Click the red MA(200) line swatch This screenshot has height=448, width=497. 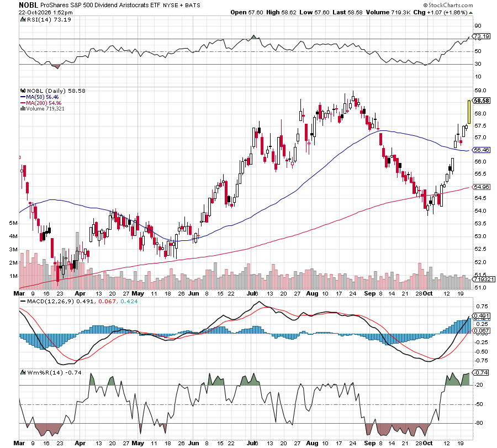click(23, 103)
